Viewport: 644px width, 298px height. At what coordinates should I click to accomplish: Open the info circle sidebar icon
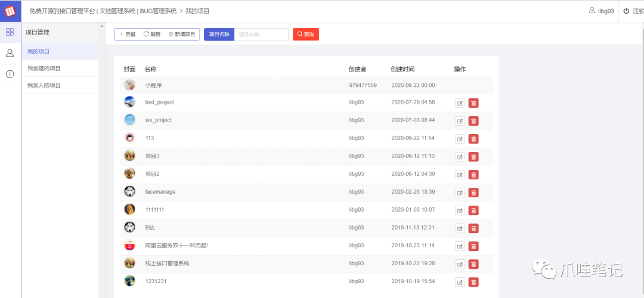10,74
